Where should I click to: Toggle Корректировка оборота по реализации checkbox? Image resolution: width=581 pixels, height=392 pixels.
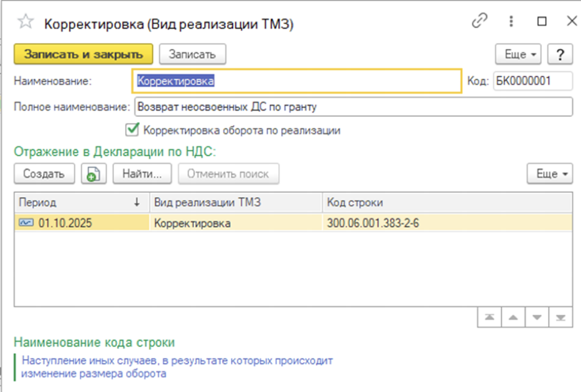[x=132, y=130]
